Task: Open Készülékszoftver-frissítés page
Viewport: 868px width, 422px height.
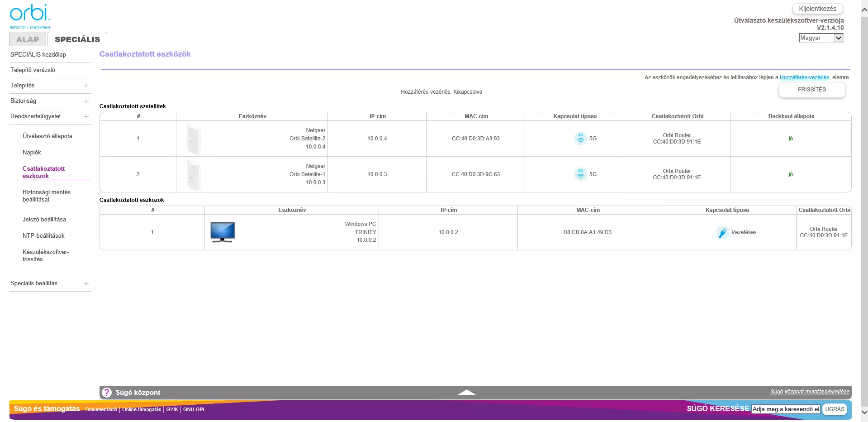Action: 46,255
